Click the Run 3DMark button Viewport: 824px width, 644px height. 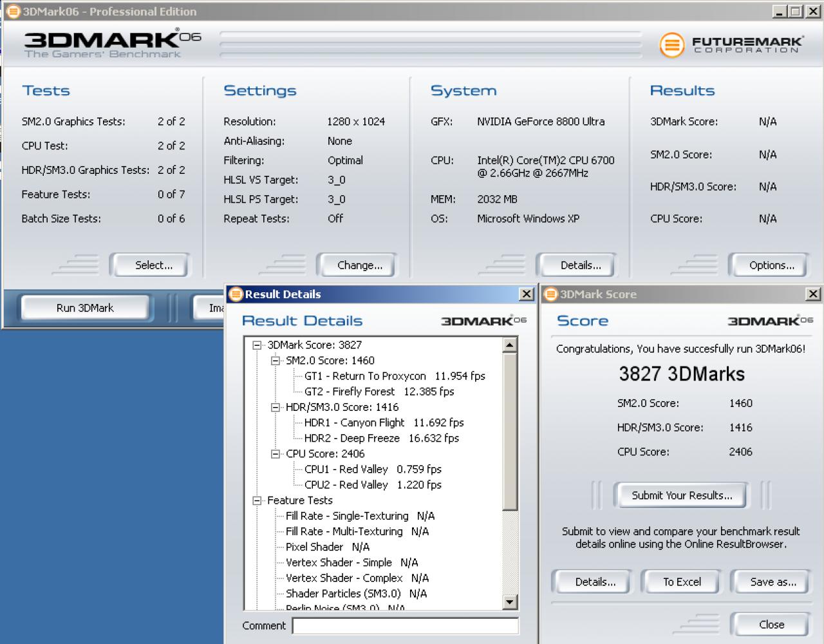(x=85, y=308)
